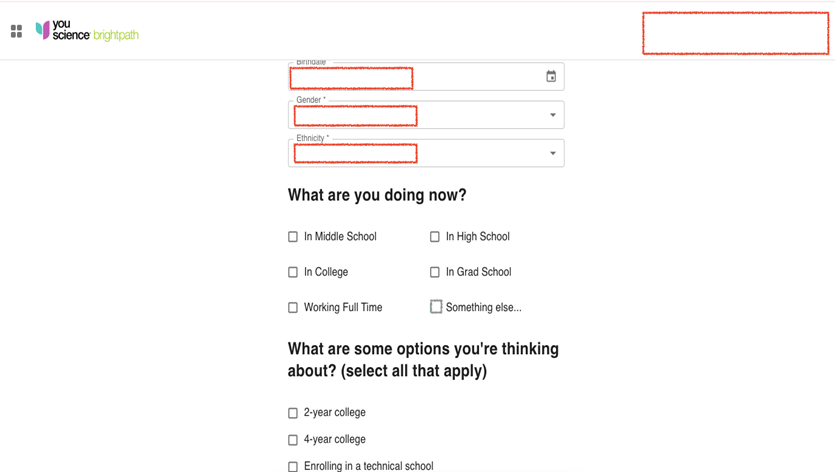The image size is (835, 472).
Task: Check the 2-year college option
Action: tap(293, 413)
